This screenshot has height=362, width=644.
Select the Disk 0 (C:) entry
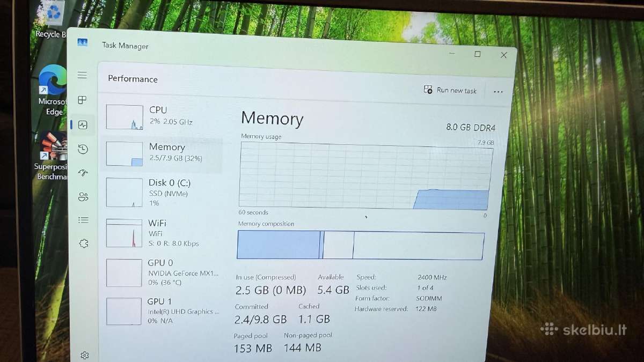[161, 192]
